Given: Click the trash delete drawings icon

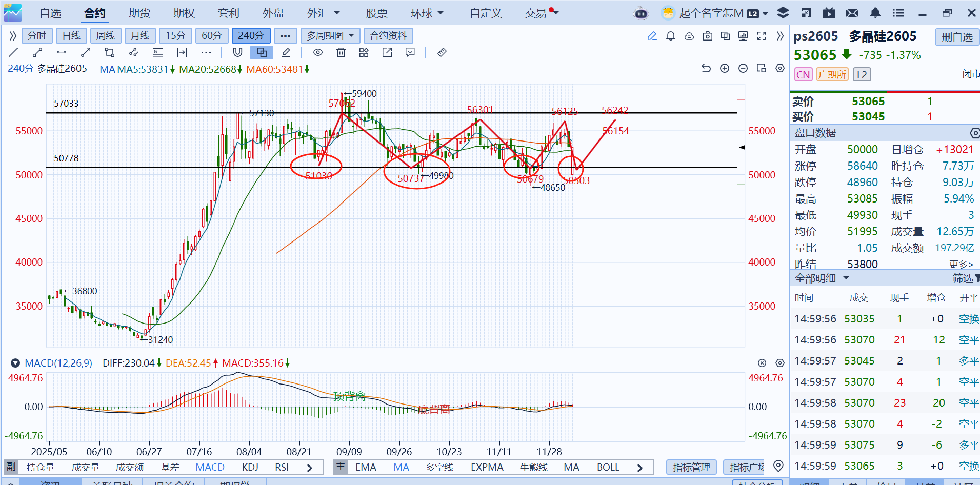Looking at the screenshot, I should [x=341, y=52].
